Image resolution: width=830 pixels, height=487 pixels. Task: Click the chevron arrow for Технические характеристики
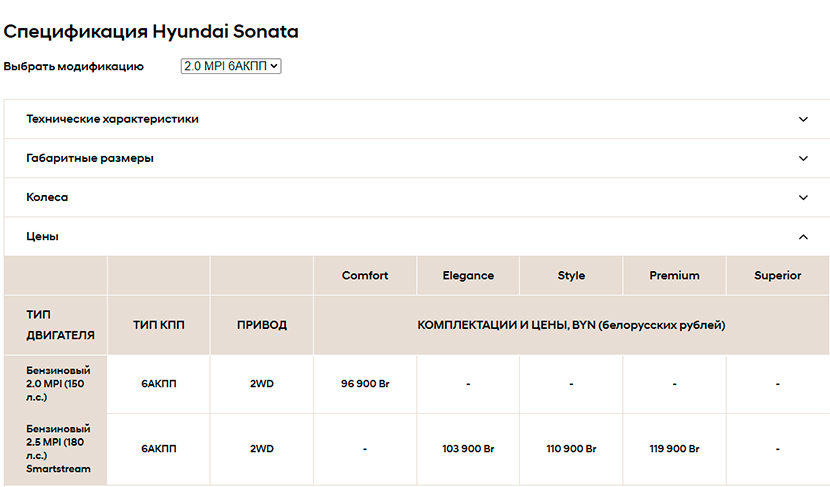tap(803, 119)
